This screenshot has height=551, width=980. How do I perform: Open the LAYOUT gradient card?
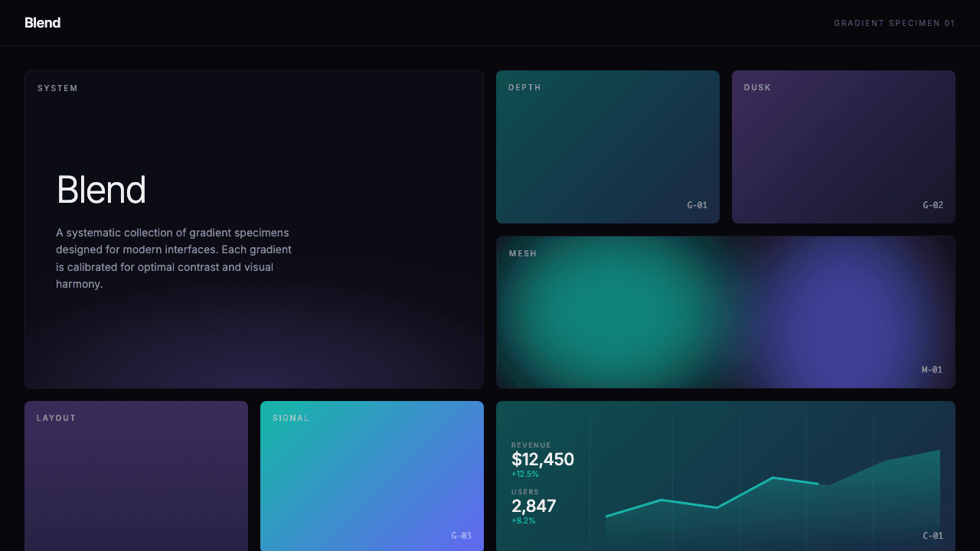point(136,476)
